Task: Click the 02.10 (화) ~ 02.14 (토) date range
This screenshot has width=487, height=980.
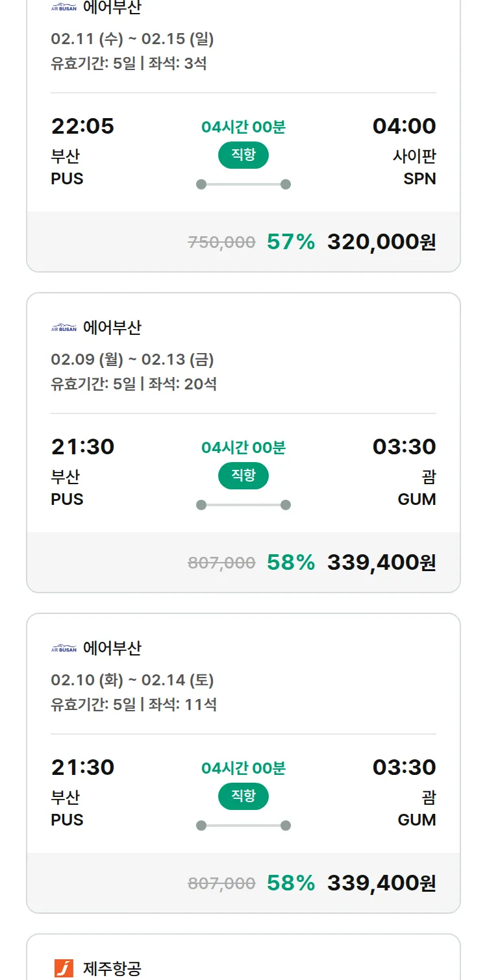Action: pyautogui.click(x=132, y=680)
